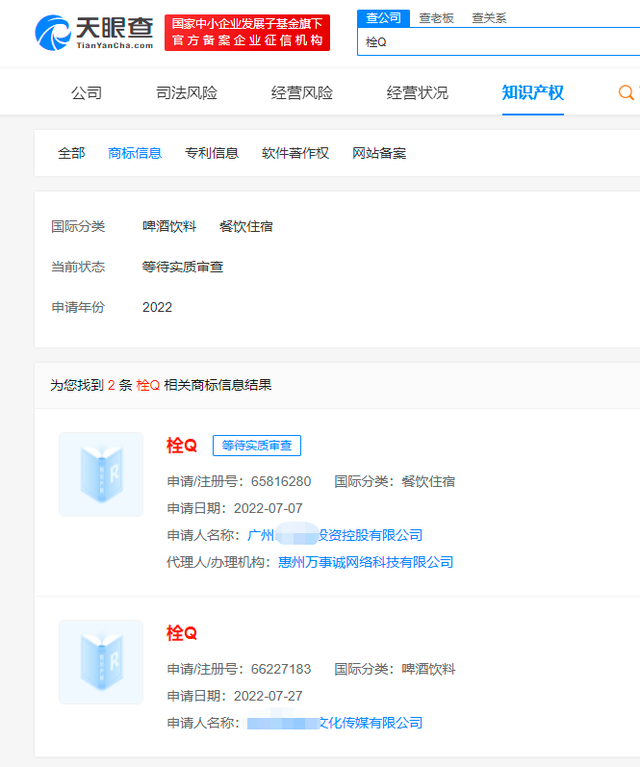Click application date 2022-07-07

point(268,508)
